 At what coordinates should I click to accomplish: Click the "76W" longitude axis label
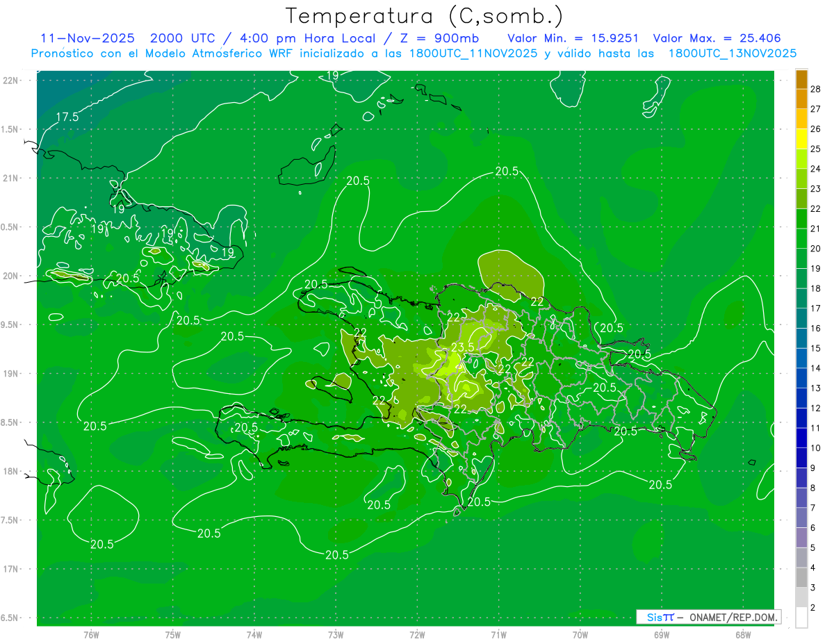(91, 635)
